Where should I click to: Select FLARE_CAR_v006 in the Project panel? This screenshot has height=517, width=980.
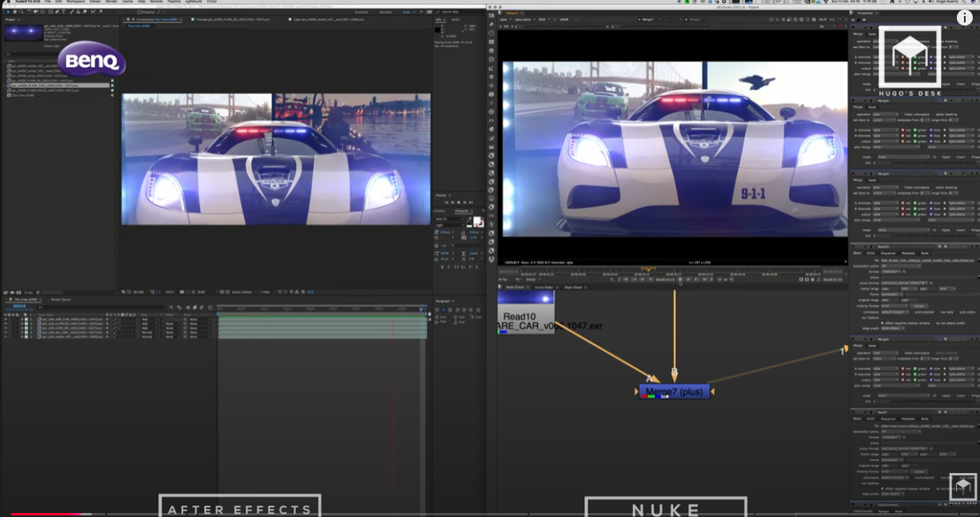[x=58, y=85]
